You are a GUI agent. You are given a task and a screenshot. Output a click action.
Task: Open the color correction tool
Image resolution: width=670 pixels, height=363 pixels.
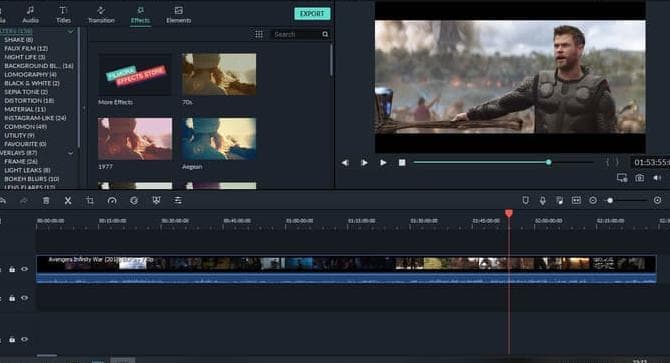point(134,200)
